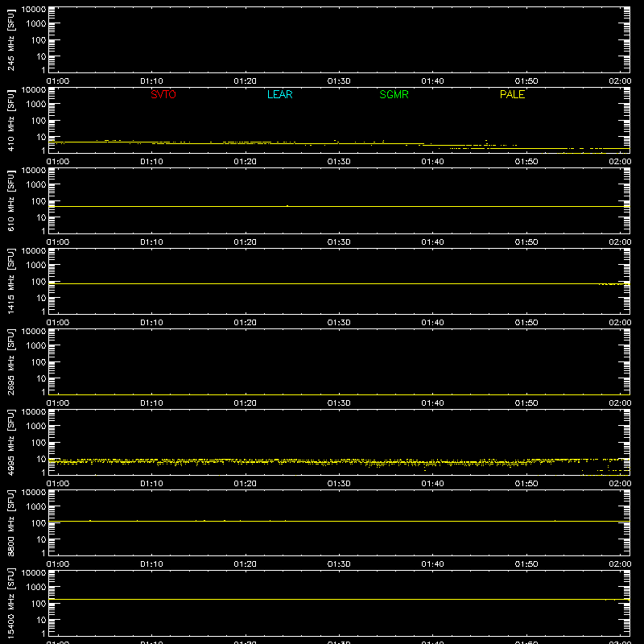This screenshot has width=644, height=644.
Task: Click 01:00 time label under 245 MHz panel
Action: (x=58, y=81)
